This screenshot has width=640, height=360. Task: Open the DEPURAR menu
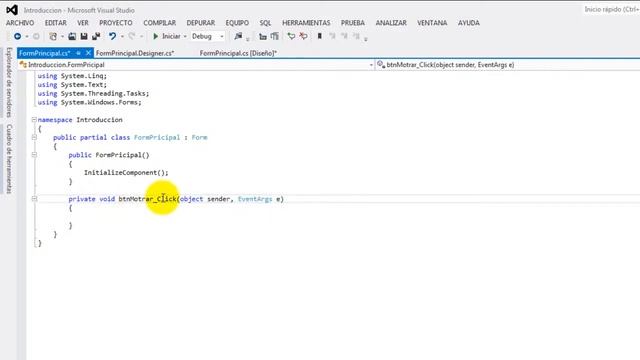click(x=201, y=23)
